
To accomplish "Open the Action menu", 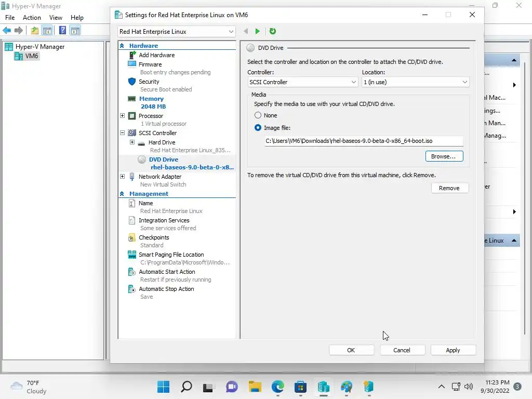I will tap(32, 18).
